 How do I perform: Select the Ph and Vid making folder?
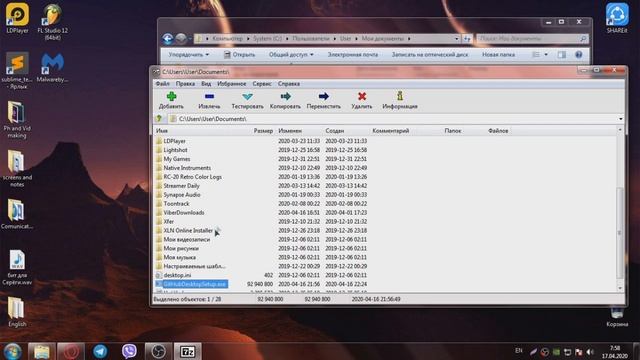17,120
